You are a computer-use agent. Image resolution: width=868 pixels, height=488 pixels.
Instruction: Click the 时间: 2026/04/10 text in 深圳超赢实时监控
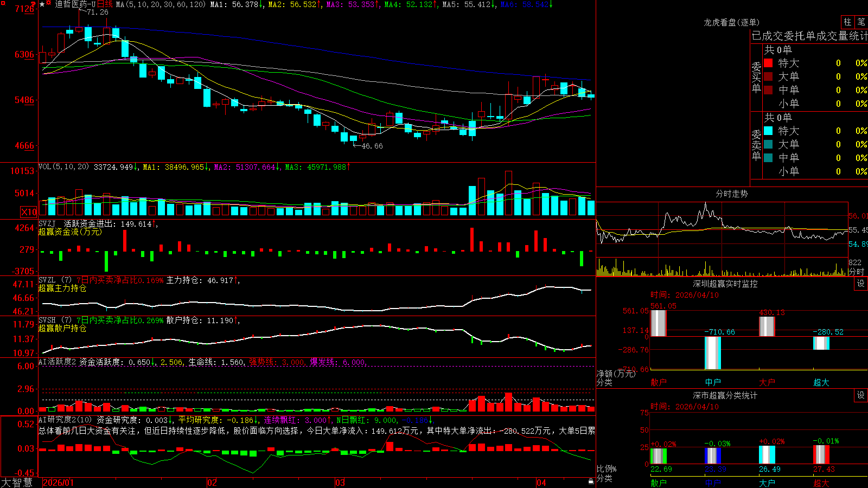(x=685, y=295)
